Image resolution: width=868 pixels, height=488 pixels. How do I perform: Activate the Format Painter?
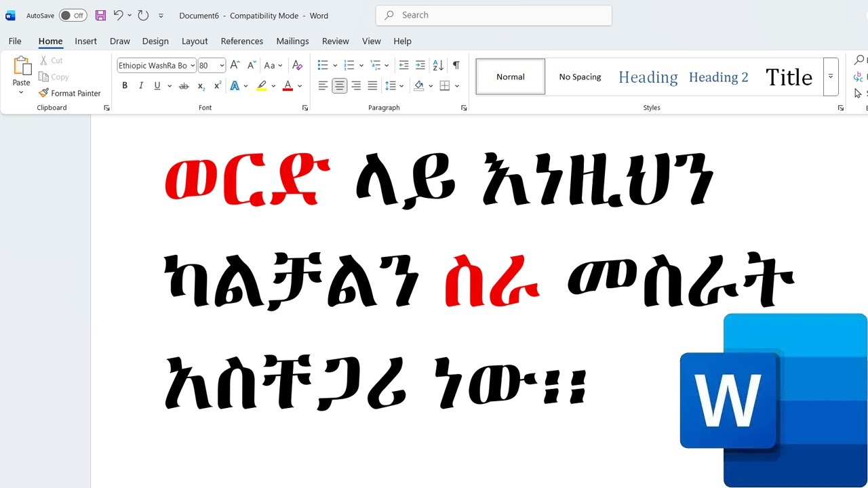click(70, 93)
